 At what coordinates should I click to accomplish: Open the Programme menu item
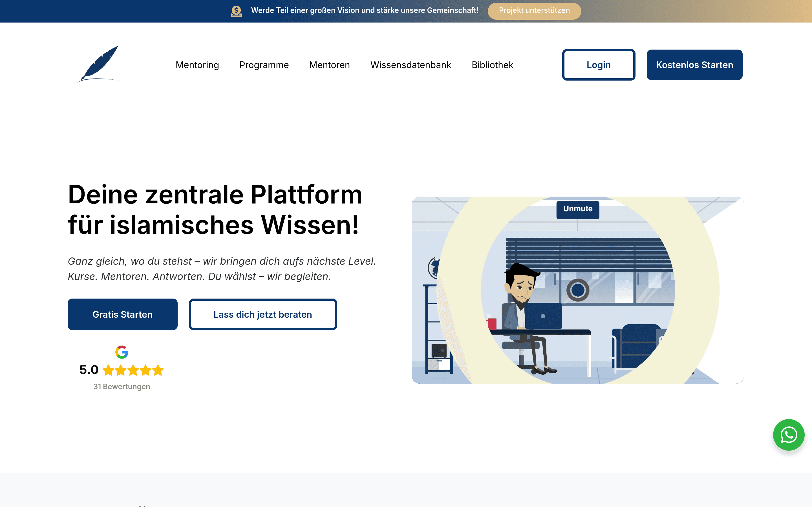[x=264, y=65]
